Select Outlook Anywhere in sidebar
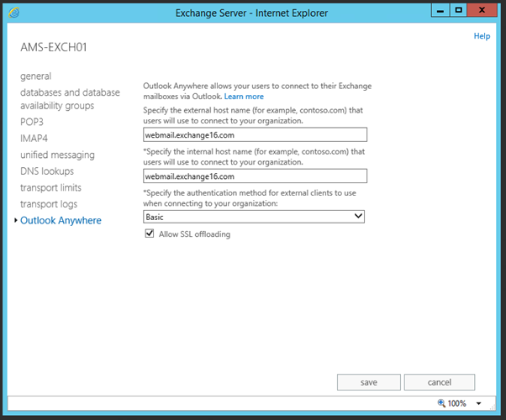The width and height of the screenshot is (506, 420). pyautogui.click(x=61, y=220)
